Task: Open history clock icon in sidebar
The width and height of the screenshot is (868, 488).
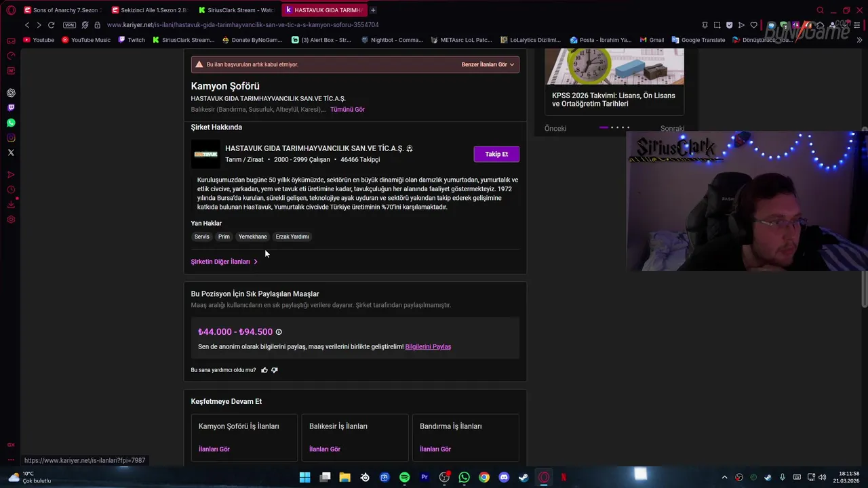Action: coord(11,190)
